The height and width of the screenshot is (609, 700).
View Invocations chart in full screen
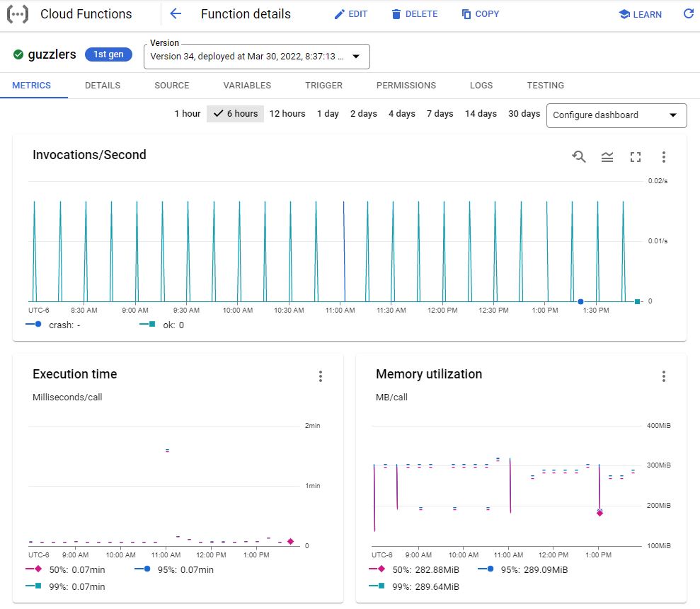[x=636, y=157]
